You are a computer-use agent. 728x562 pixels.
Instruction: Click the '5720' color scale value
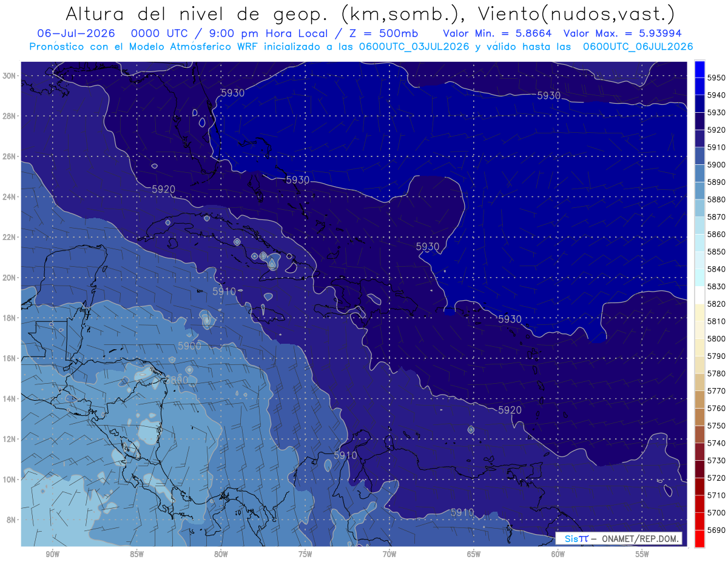coord(716,478)
